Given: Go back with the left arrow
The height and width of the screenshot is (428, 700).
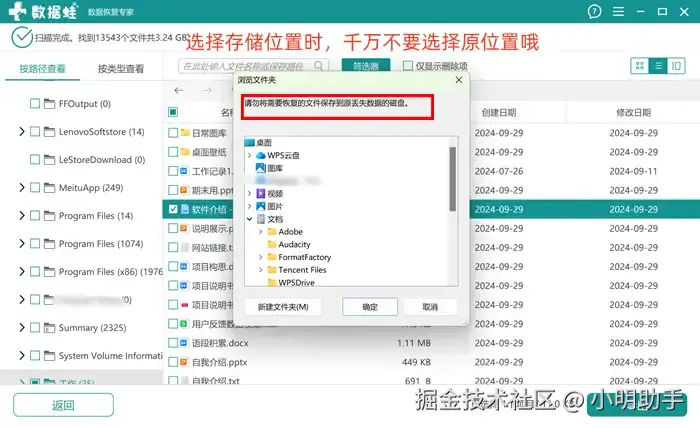Looking at the screenshot, I should (x=179, y=91).
